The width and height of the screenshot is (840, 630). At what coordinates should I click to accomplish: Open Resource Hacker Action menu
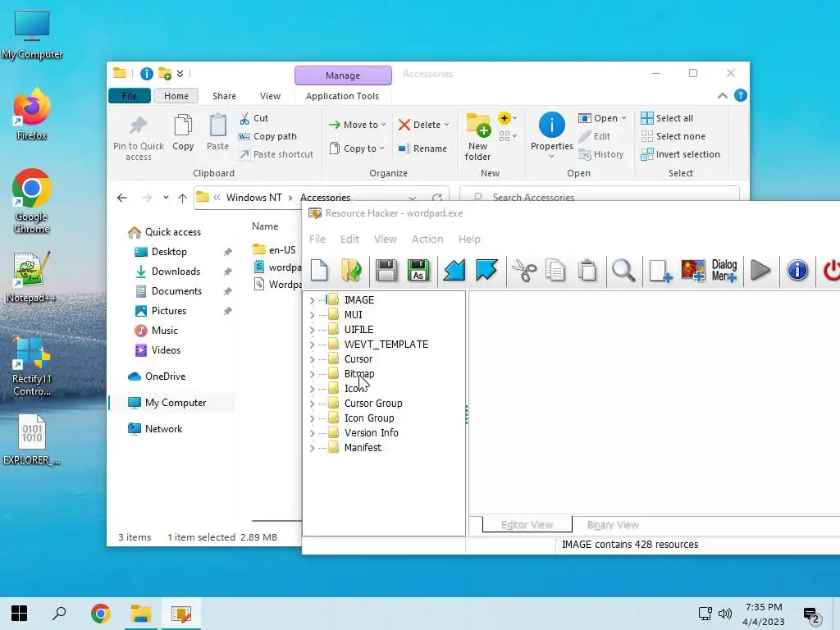[x=427, y=239]
